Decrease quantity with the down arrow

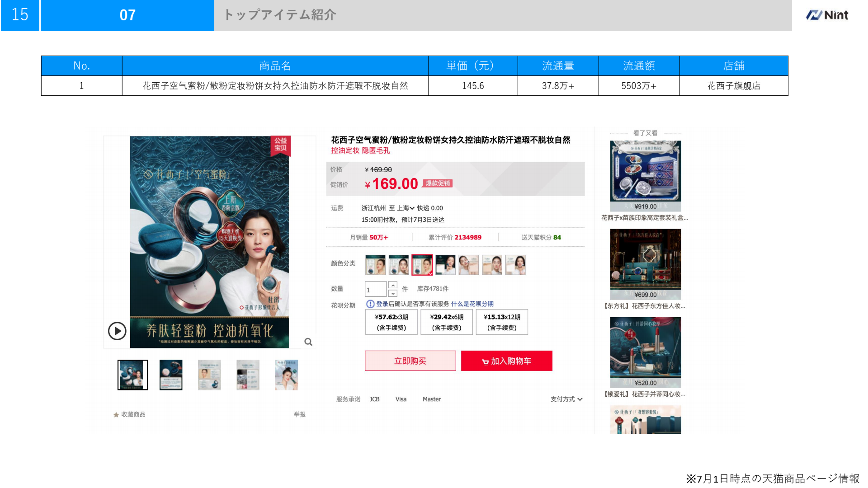(x=393, y=293)
